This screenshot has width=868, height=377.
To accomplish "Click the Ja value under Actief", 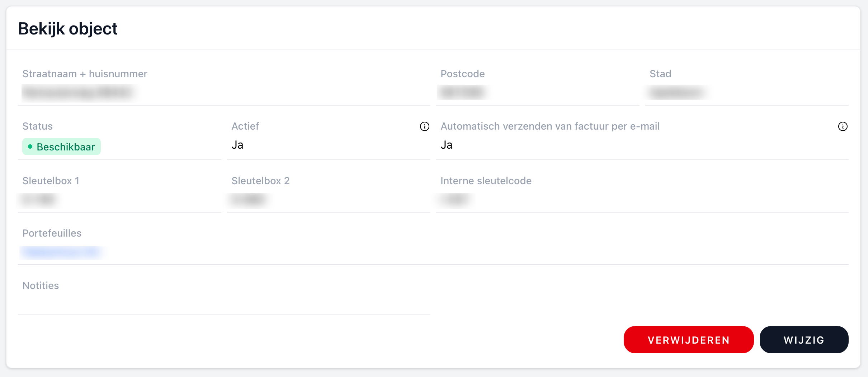I will (237, 145).
